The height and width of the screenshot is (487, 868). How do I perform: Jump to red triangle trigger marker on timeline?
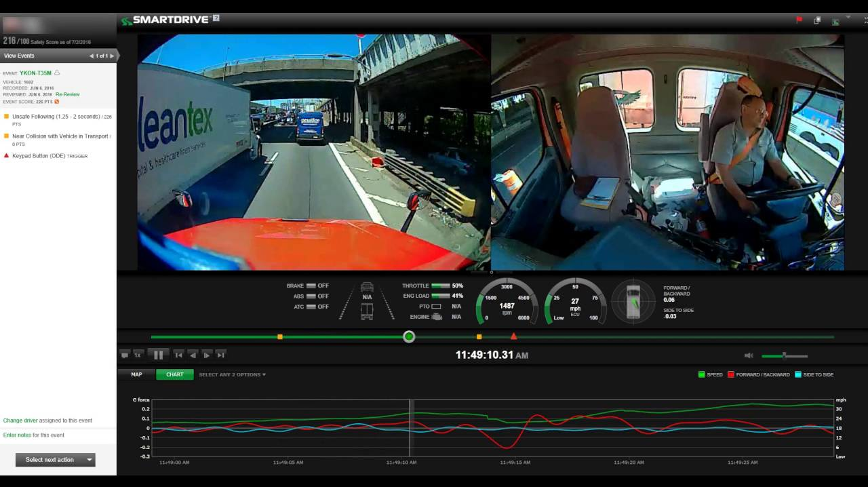pos(513,336)
